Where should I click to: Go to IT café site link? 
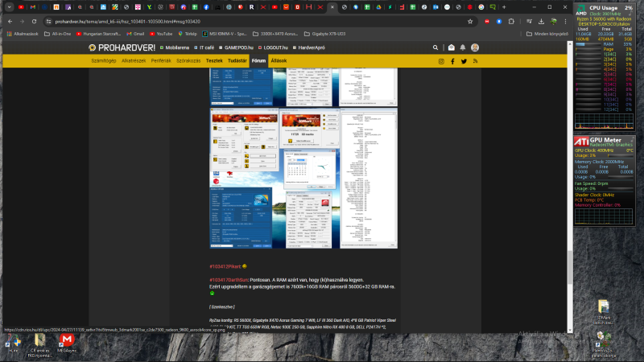click(x=204, y=47)
